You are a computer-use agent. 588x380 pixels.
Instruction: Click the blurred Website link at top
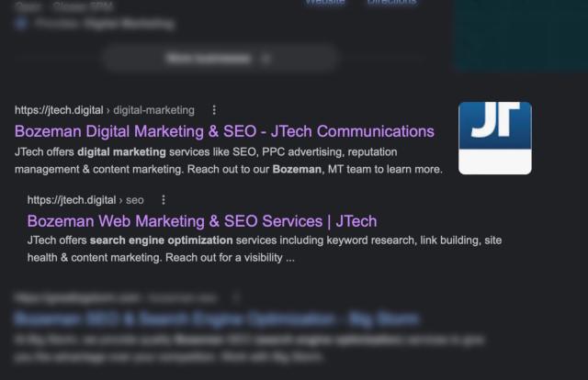[324, 2]
